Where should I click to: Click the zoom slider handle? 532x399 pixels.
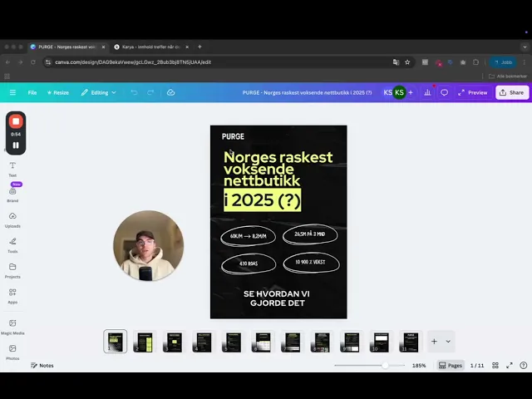pyautogui.click(x=385, y=366)
